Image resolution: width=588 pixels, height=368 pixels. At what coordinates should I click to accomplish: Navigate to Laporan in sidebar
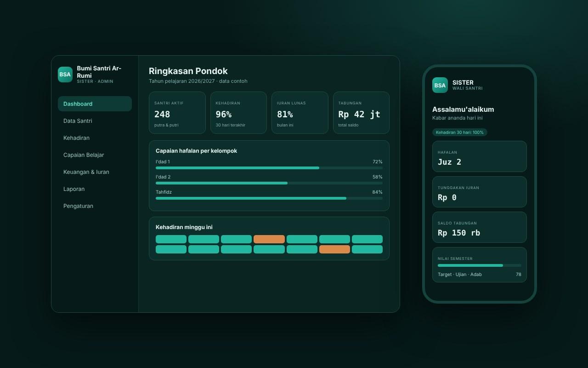pyautogui.click(x=95, y=189)
